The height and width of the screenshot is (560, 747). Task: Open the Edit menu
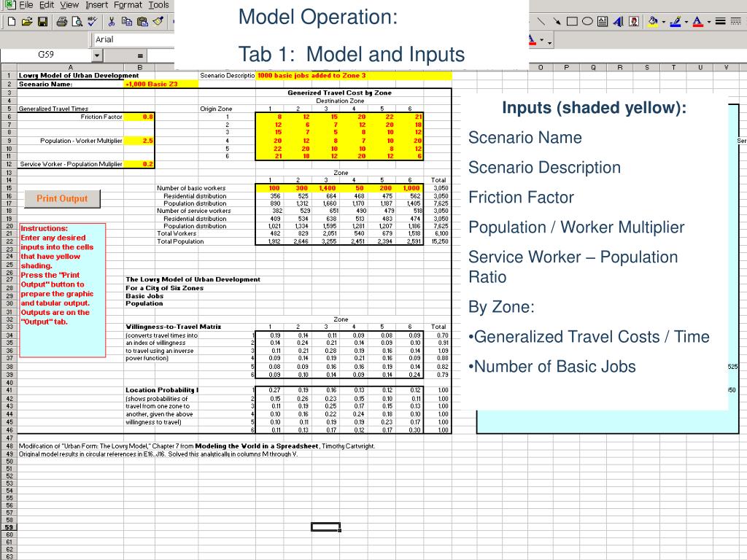tap(46, 5)
